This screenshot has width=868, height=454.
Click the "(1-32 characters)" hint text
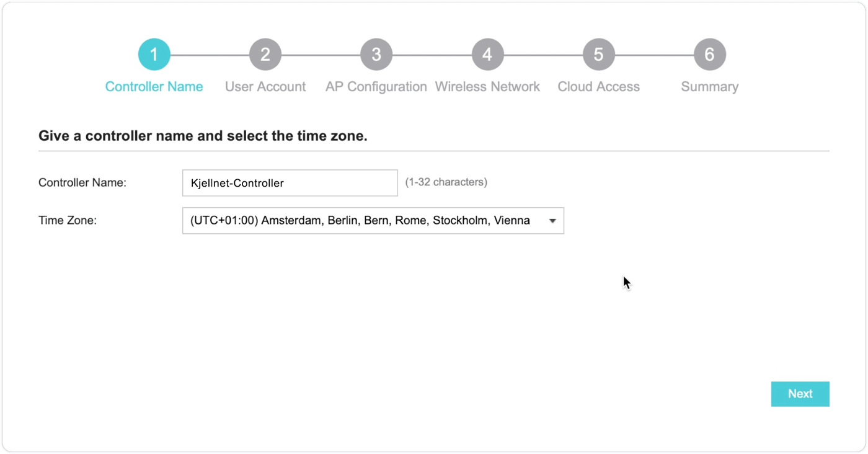pyautogui.click(x=446, y=182)
